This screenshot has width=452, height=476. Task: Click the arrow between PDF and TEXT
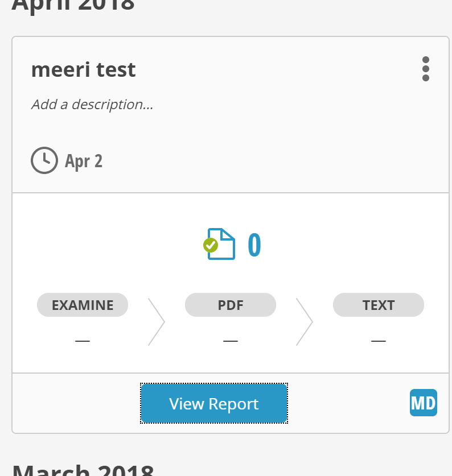pyautogui.click(x=304, y=322)
